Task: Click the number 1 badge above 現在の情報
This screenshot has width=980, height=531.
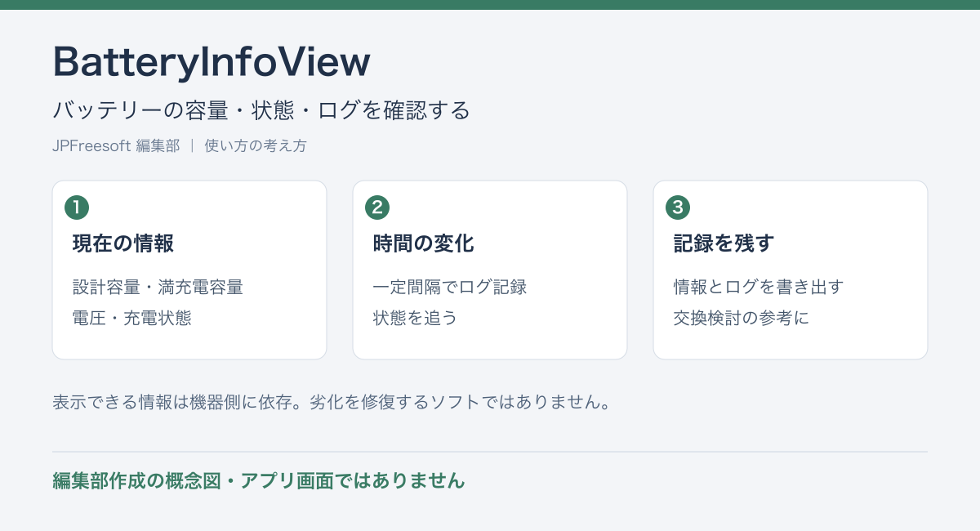Action: point(77,207)
